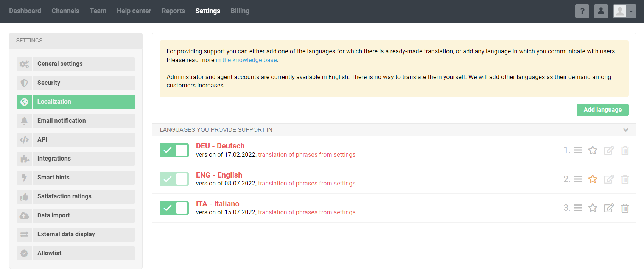Click the Satisfaction ratings thumbs-up icon

tap(24, 196)
